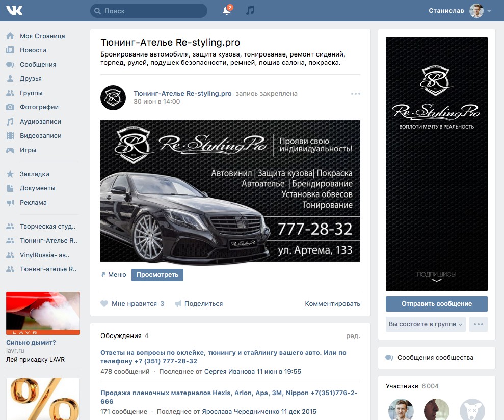
Task: Click home icon beside Моя Страница
Action: (x=10, y=36)
